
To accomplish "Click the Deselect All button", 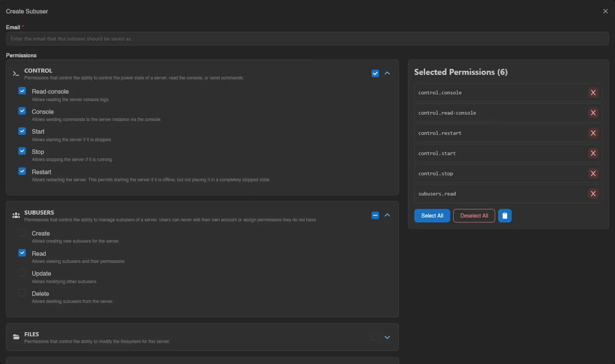I will 474,216.
